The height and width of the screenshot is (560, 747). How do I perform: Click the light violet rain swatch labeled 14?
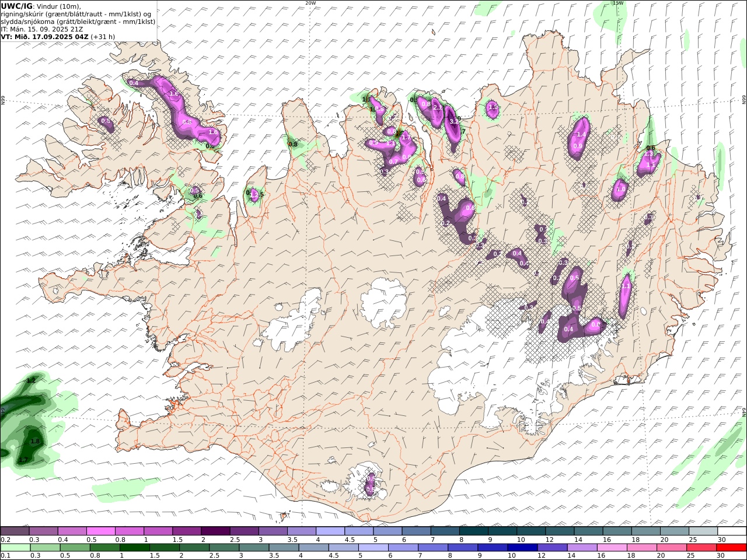pyautogui.click(x=581, y=547)
